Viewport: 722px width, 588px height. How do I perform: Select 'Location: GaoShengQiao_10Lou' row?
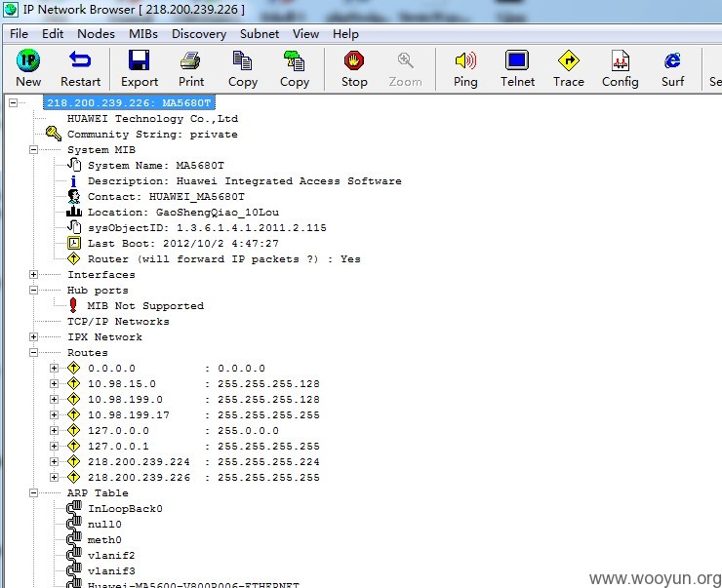pyautogui.click(x=183, y=213)
